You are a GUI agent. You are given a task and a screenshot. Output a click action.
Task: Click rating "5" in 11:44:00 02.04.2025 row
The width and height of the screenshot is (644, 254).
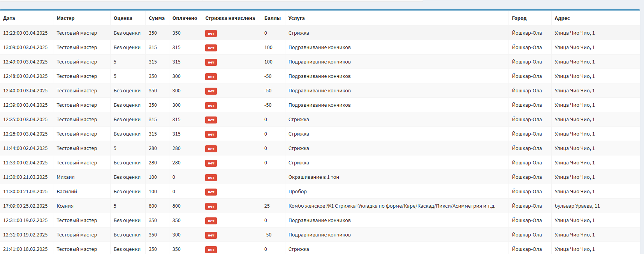[x=115, y=148]
